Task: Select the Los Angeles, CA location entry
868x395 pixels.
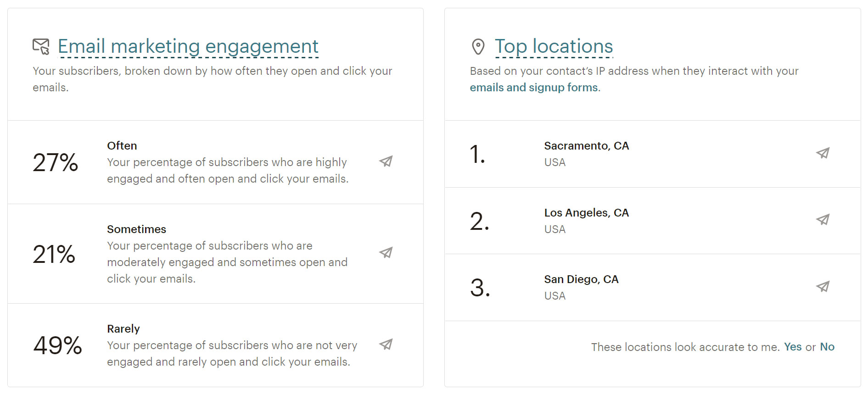Action: click(x=652, y=221)
